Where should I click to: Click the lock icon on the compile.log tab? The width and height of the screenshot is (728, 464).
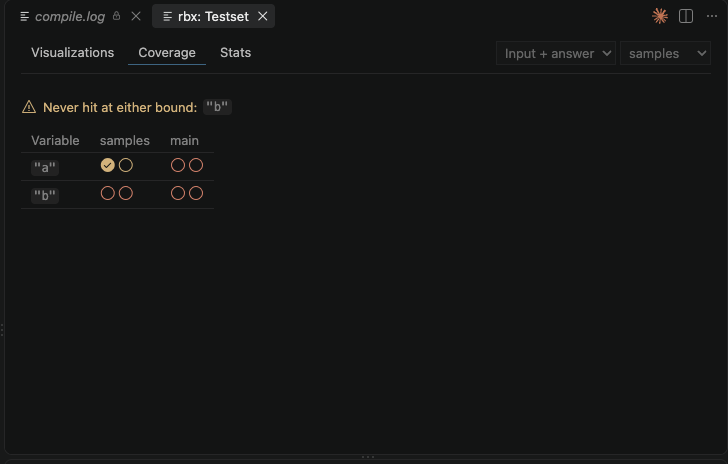[x=117, y=16]
